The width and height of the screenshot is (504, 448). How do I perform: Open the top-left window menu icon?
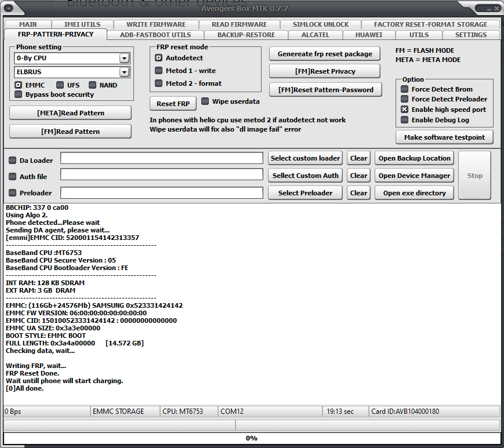[x=9, y=8]
